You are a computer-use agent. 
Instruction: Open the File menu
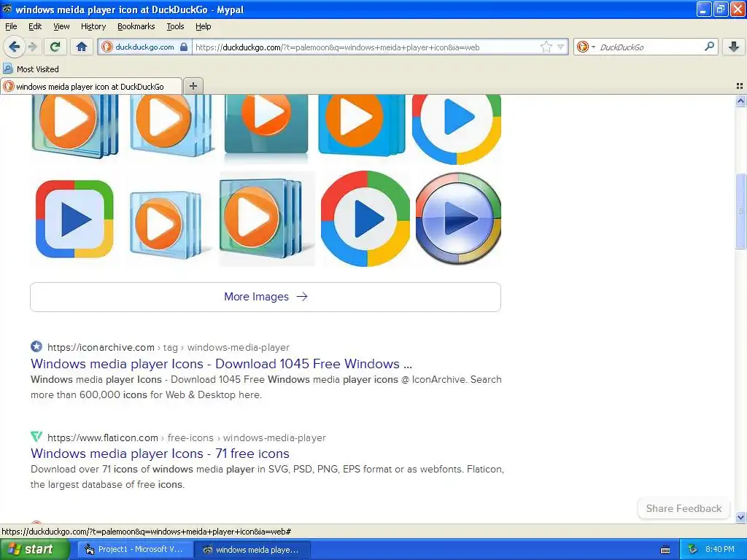pos(11,26)
